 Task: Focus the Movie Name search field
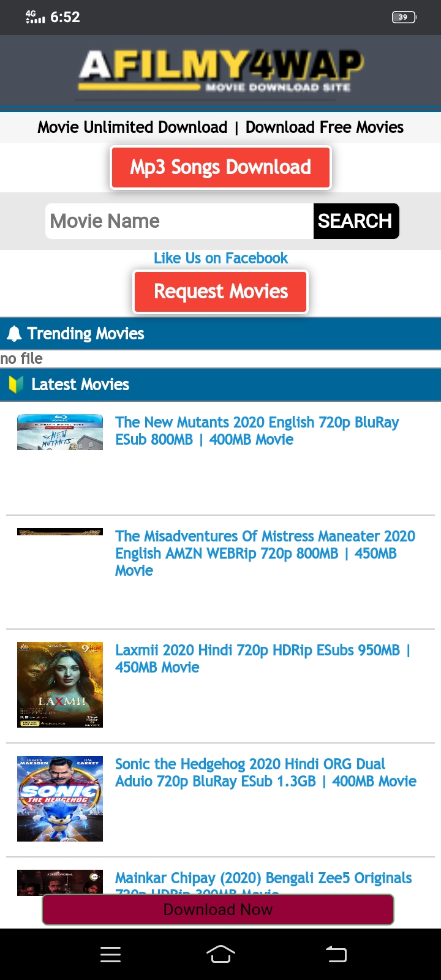(179, 221)
